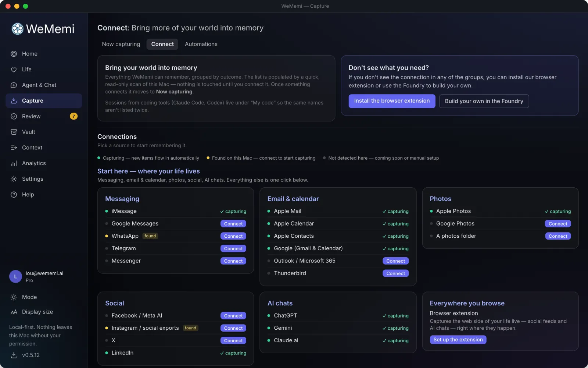Click the Apple Contacts capturing status
This screenshot has height=368, width=588.
coord(395,236)
